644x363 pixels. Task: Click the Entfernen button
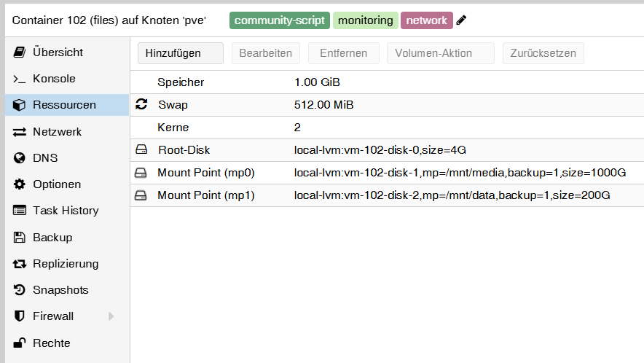(x=343, y=53)
